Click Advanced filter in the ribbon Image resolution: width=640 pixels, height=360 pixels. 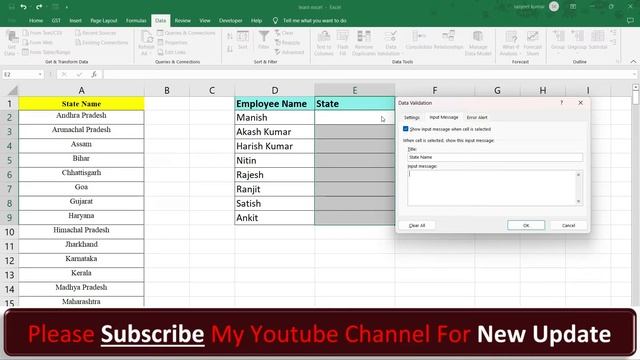coord(289,52)
